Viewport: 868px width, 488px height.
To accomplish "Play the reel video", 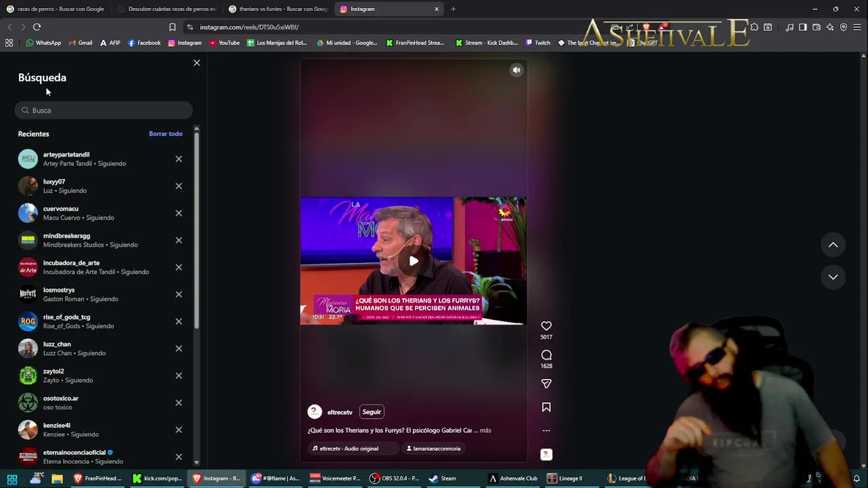I will tap(414, 261).
